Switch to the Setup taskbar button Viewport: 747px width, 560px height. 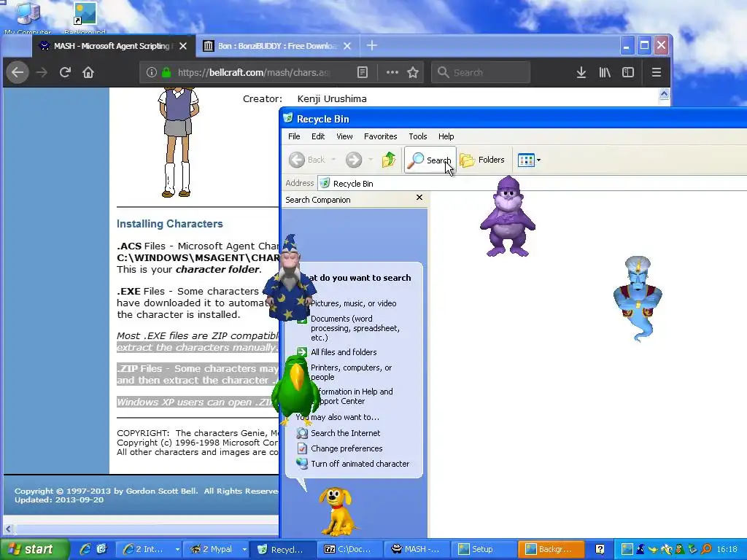(484, 549)
